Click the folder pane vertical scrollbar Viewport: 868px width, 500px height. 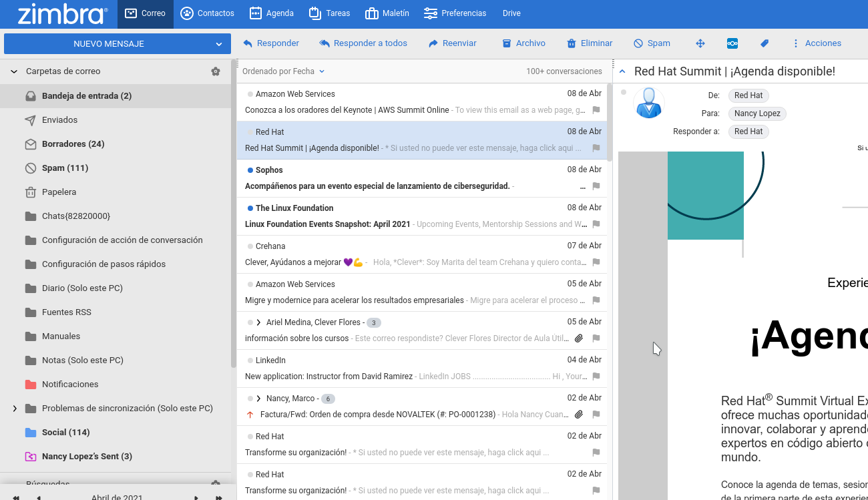click(234, 214)
